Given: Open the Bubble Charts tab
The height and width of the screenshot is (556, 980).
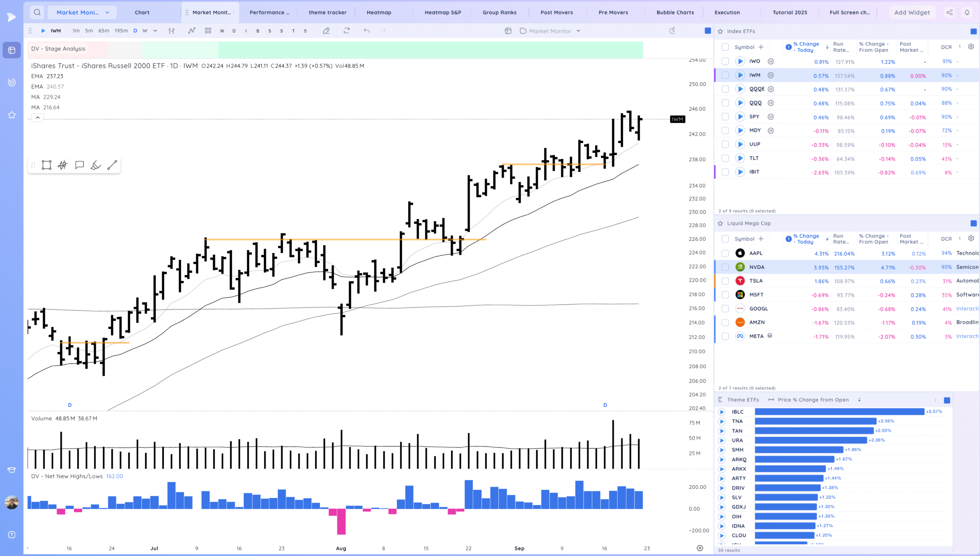Looking at the screenshot, I should pyautogui.click(x=675, y=12).
